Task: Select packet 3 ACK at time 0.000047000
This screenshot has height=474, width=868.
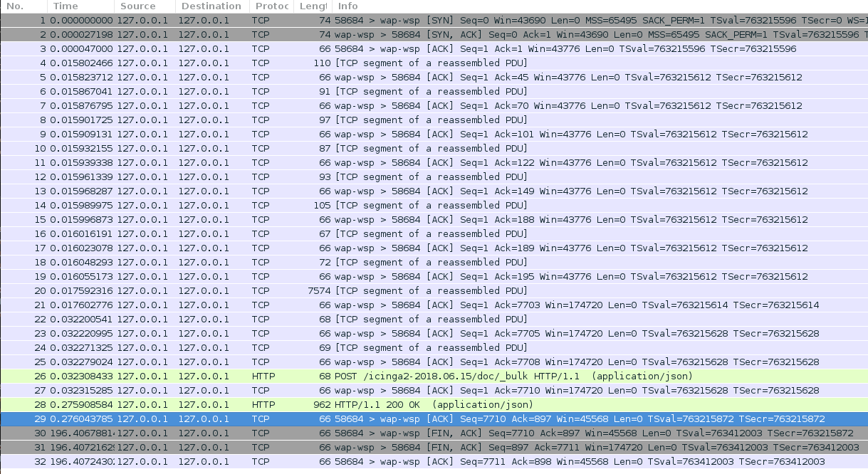Action: click(x=434, y=48)
